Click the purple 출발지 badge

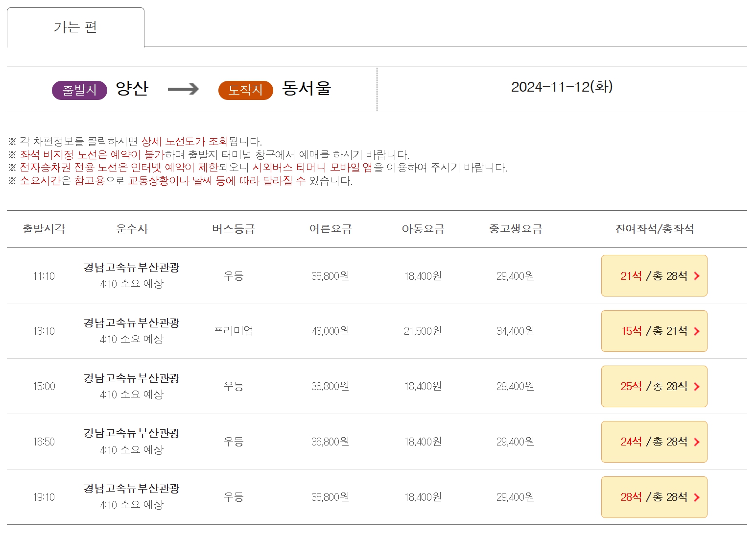pos(79,90)
